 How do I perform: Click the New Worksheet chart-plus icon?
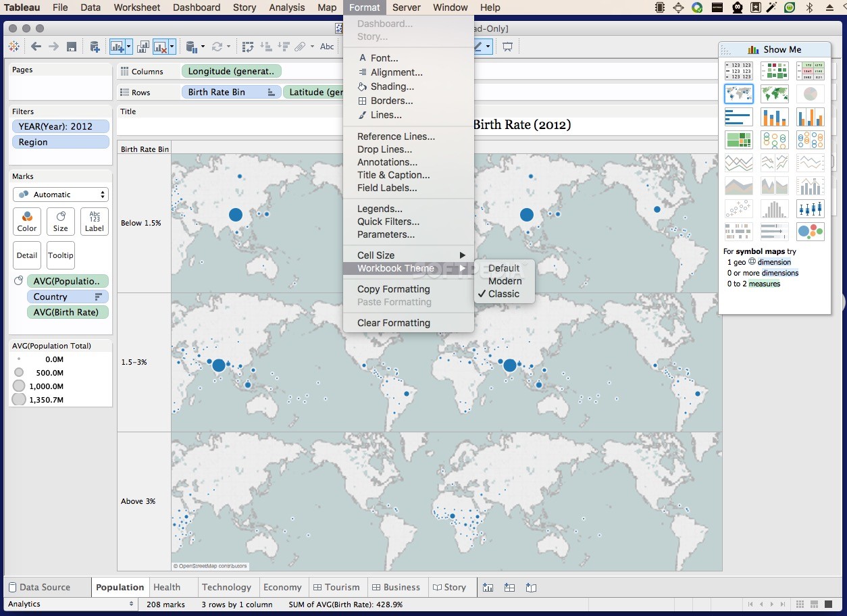click(117, 47)
